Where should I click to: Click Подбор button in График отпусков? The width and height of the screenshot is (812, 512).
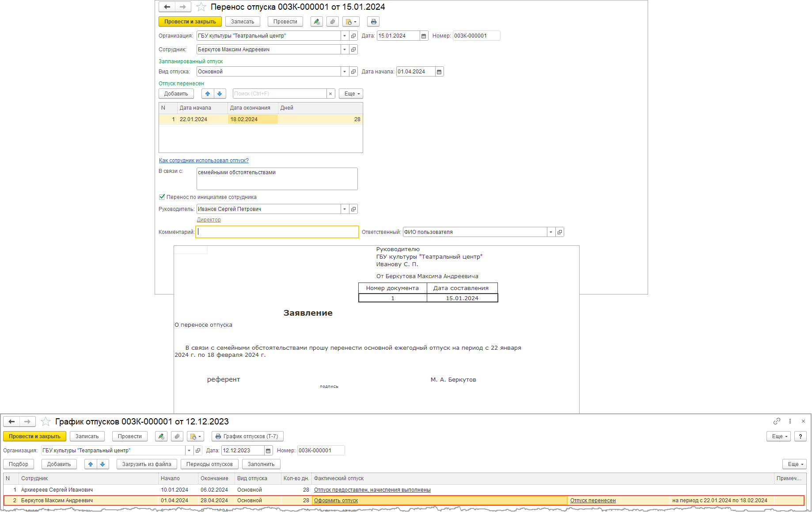pyautogui.click(x=19, y=464)
